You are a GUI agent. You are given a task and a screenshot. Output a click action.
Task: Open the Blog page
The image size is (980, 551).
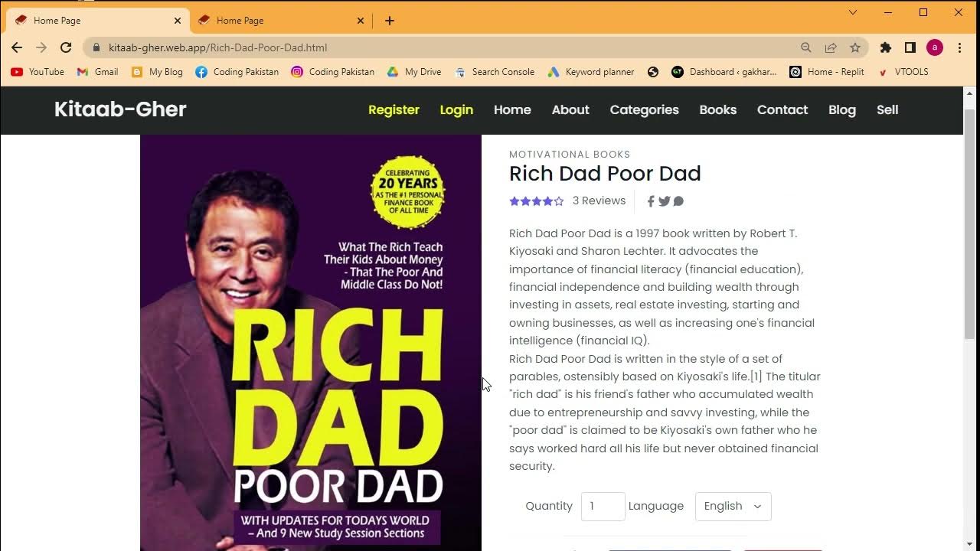point(842,110)
